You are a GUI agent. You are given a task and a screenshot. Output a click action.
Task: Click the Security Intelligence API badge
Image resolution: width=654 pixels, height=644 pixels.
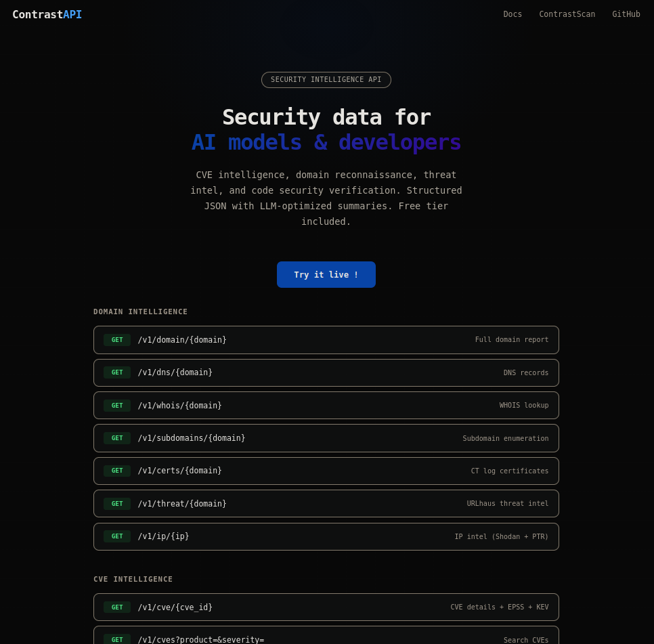tap(326, 80)
